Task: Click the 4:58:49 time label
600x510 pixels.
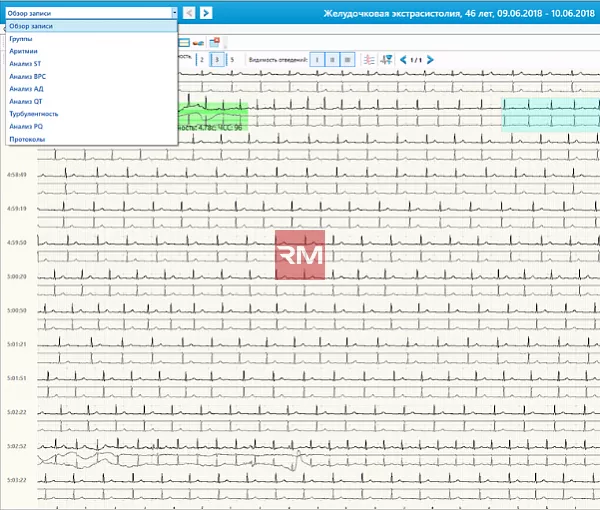Action: pyautogui.click(x=16, y=174)
